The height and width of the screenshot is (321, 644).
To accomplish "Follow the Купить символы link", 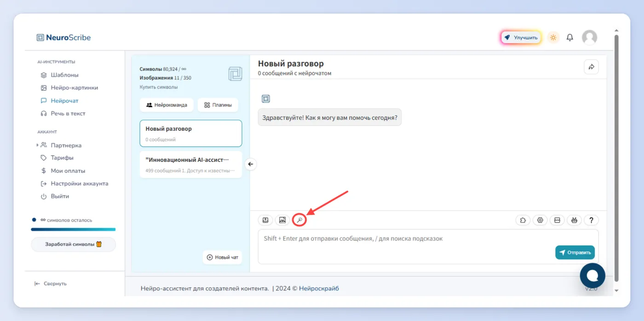I will [x=159, y=87].
